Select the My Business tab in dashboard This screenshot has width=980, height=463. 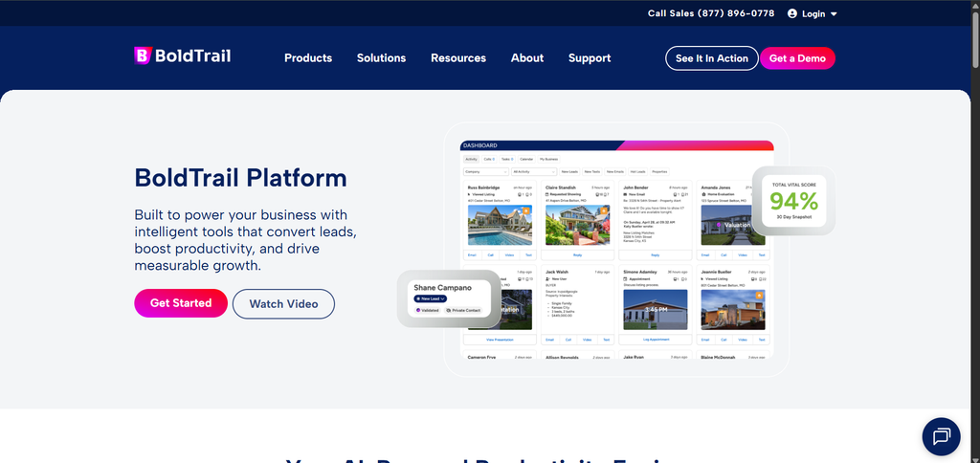[548, 160]
